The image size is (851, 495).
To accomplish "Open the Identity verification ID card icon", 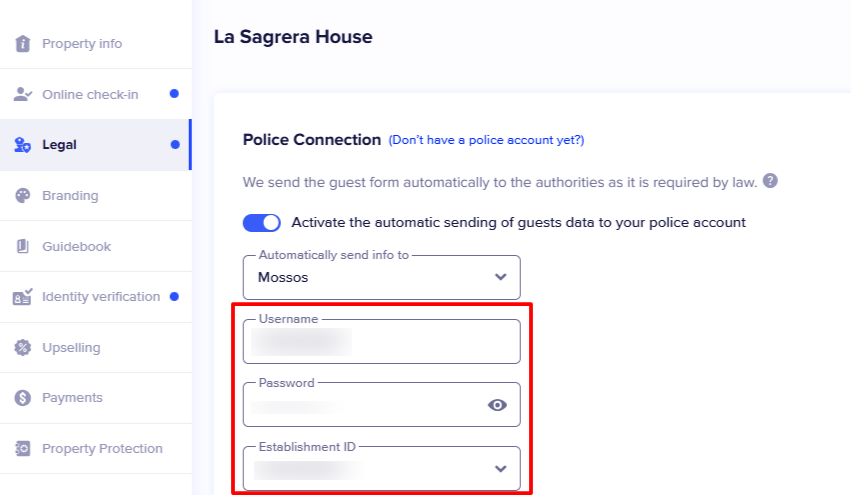I will point(23,296).
